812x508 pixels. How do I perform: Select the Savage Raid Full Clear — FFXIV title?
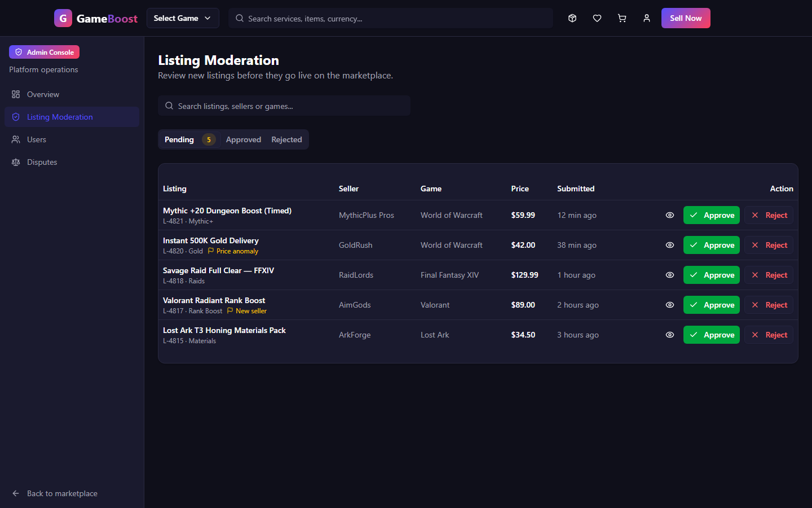coord(219,270)
